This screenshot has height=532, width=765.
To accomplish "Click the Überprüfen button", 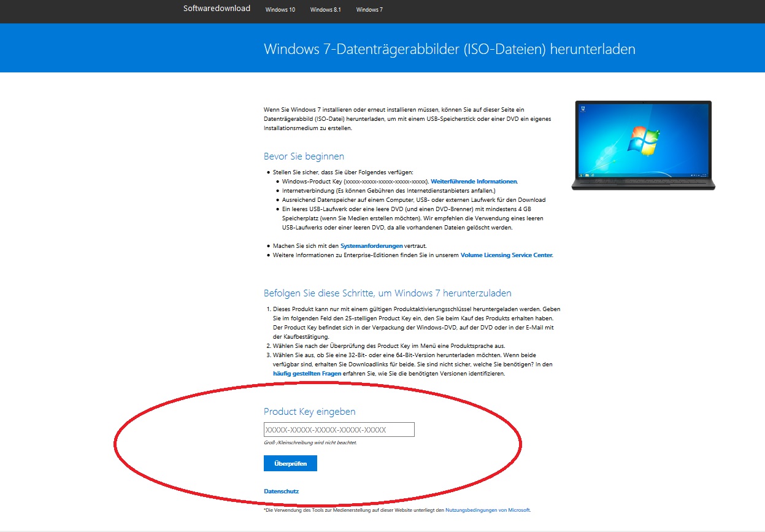I will [290, 463].
